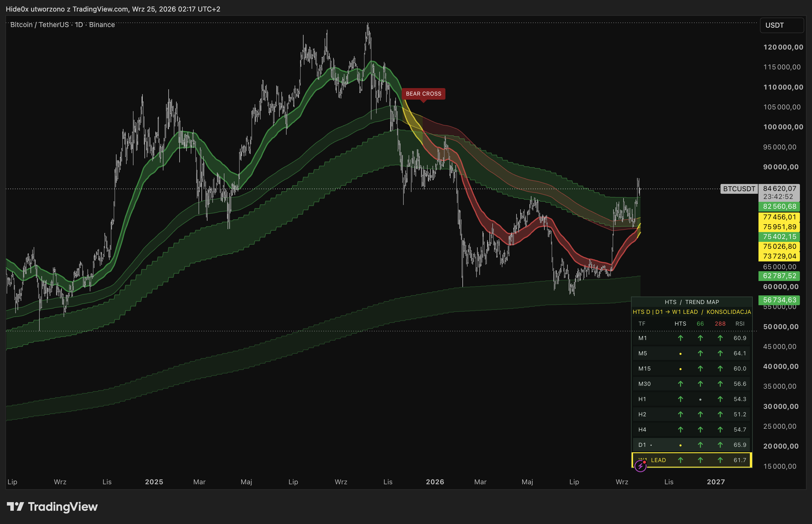Click the countdown timer 23:42:52
The width and height of the screenshot is (812, 524).
[x=778, y=197]
